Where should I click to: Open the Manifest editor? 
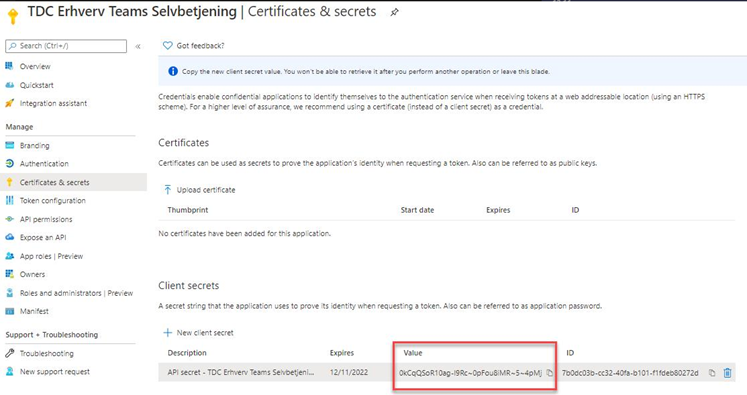34,311
